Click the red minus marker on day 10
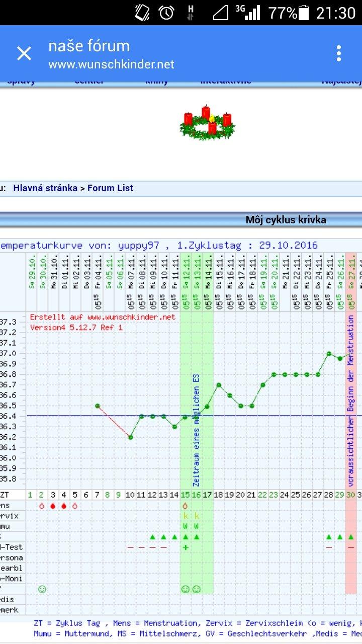362x644 pixels. tap(130, 547)
